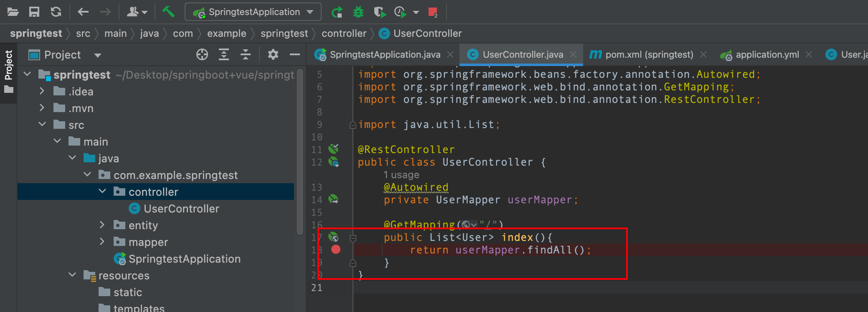This screenshot has width=868, height=312.
Task: Collapse the java source folder
Action: point(72,158)
